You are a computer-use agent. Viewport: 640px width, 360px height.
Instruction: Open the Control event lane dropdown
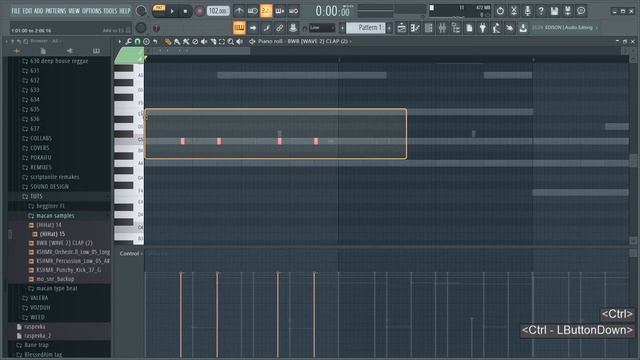click(131, 253)
